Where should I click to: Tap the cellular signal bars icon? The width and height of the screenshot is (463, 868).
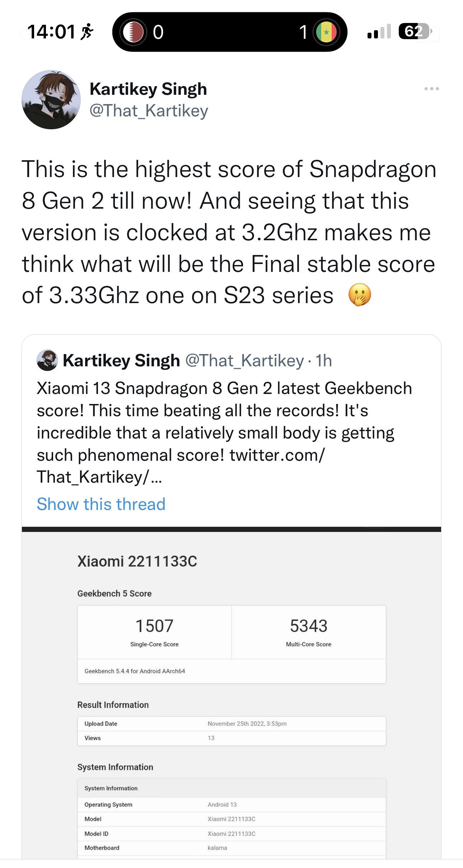[x=379, y=32]
